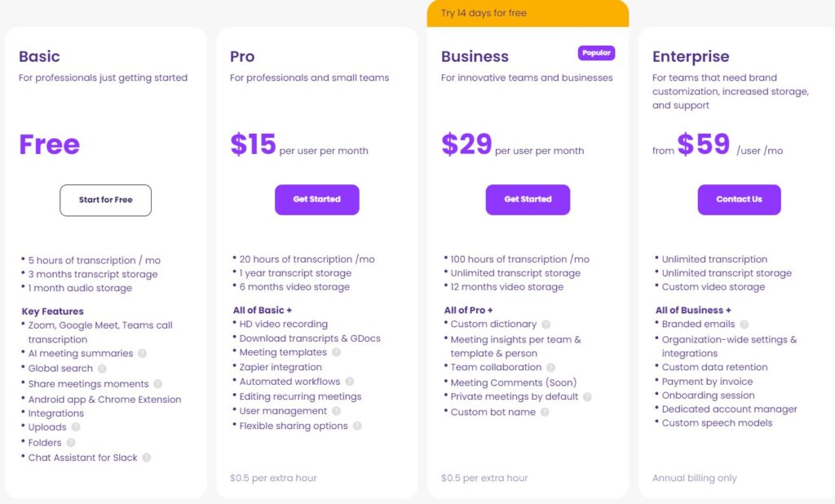Click Get Started under Pro plan
Viewport: 835px width, 504px height.
point(316,200)
